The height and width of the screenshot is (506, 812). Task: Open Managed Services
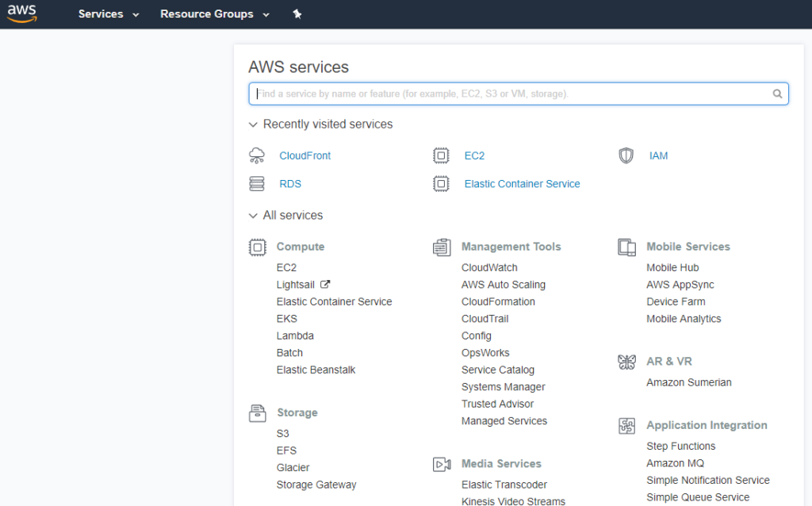tap(504, 421)
